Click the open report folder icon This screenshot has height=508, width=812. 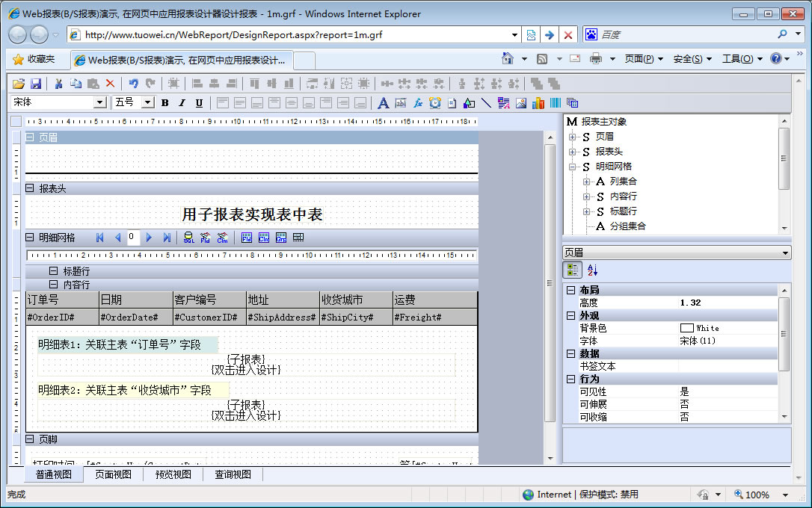pyautogui.click(x=19, y=84)
